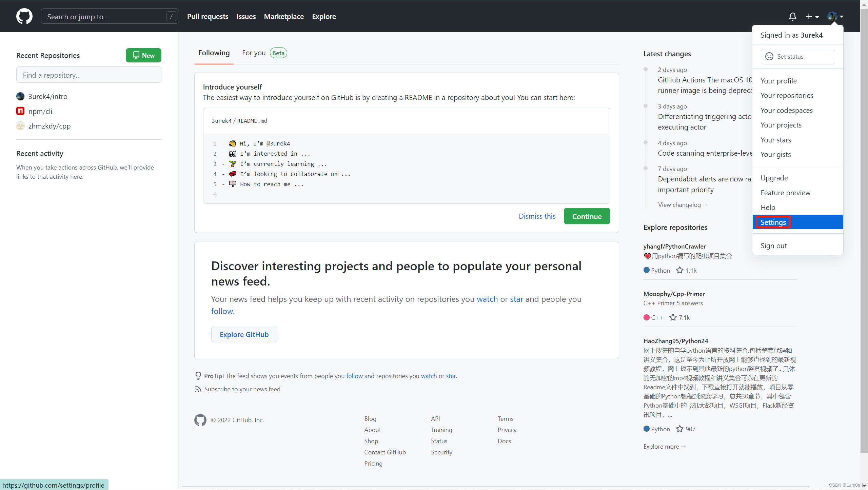Click Training footer link
The height and width of the screenshot is (490, 868).
pos(441,430)
